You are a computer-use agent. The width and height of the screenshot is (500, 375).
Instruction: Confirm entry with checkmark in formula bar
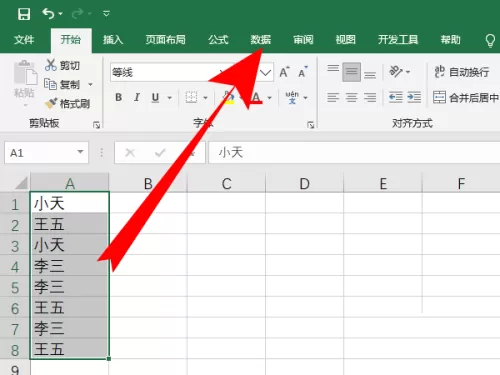tap(160, 153)
